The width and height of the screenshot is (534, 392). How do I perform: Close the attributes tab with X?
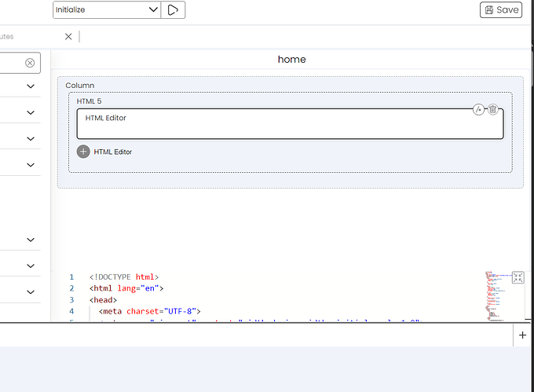[68, 36]
